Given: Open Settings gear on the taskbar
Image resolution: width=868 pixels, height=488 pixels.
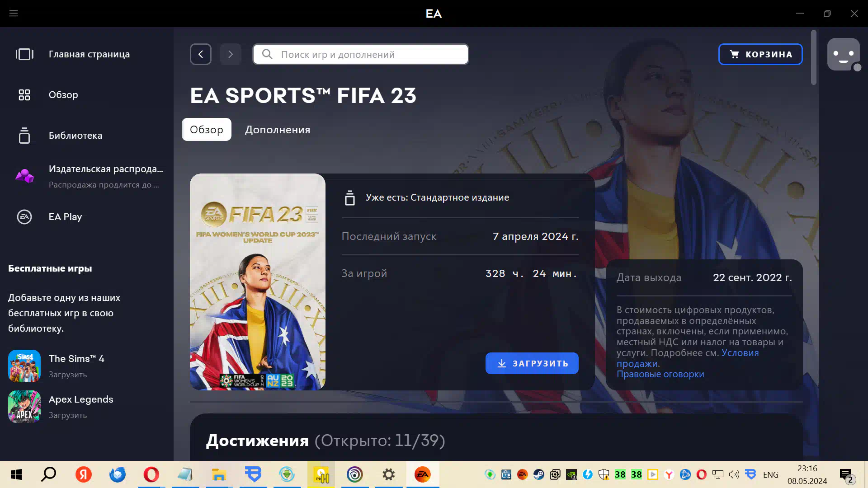Looking at the screenshot, I should (389, 474).
